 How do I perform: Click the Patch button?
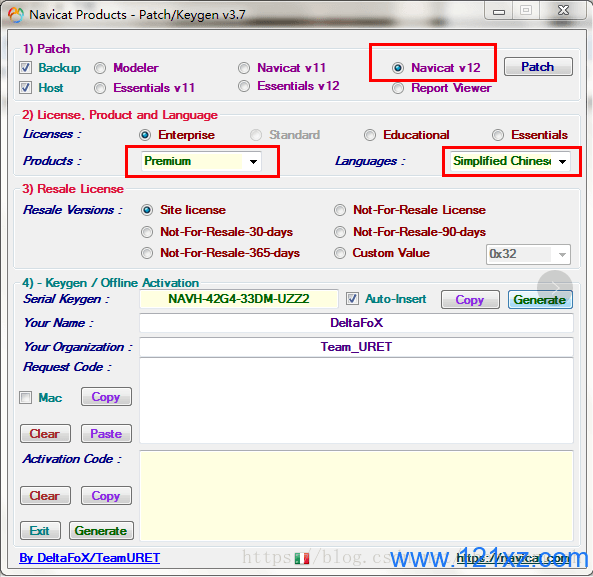(x=538, y=67)
